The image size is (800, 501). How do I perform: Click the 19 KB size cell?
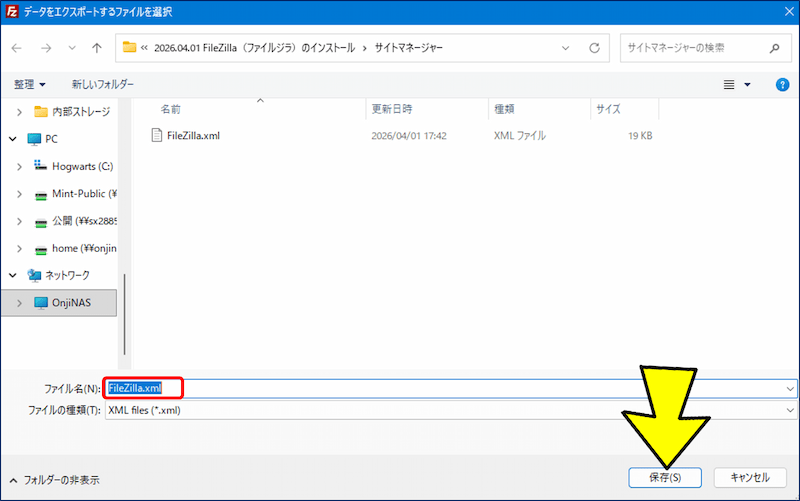pos(640,136)
